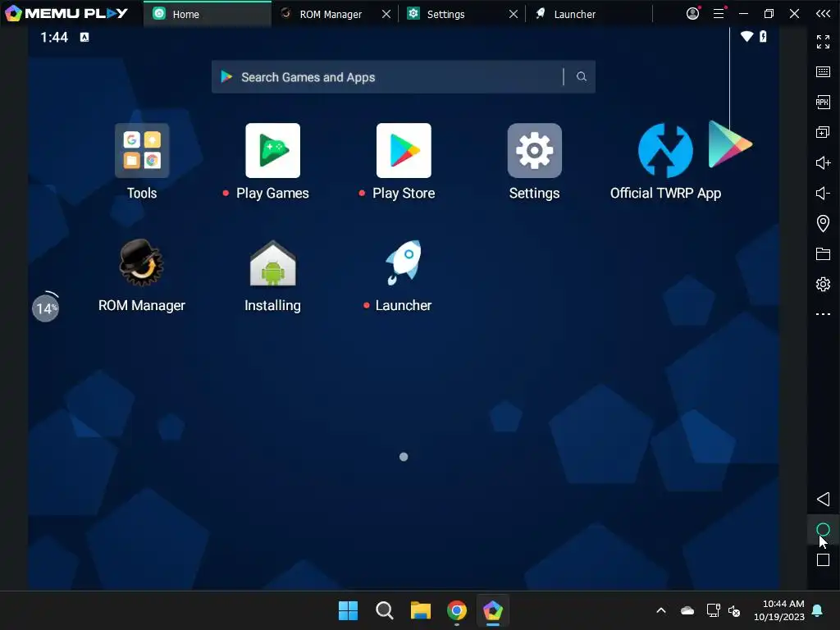Click the search magnifier in search bar
Image resolution: width=840 pixels, height=630 pixels.
tap(582, 76)
